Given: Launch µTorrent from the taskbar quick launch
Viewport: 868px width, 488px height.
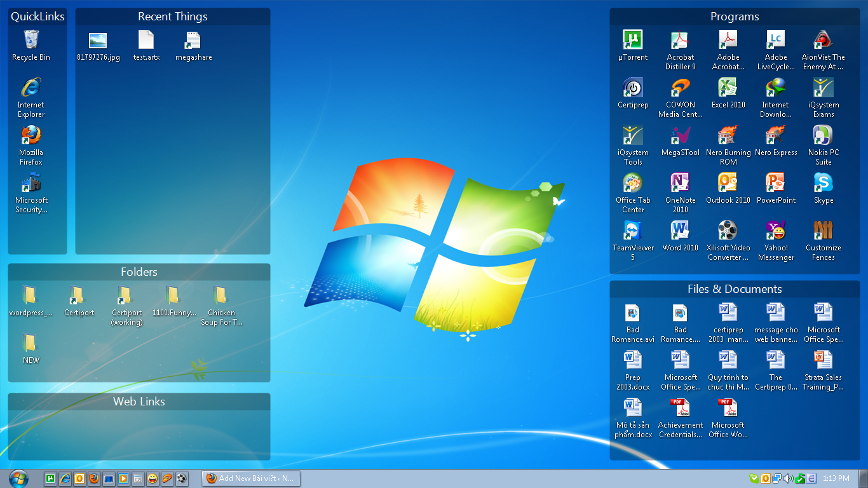Looking at the screenshot, I should click(x=50, y=478).
